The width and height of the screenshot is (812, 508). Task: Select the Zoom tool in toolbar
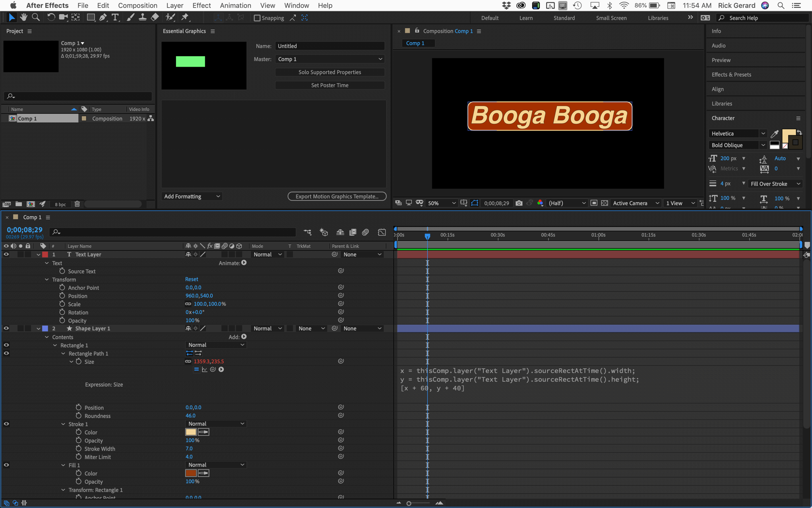point(36,17)
